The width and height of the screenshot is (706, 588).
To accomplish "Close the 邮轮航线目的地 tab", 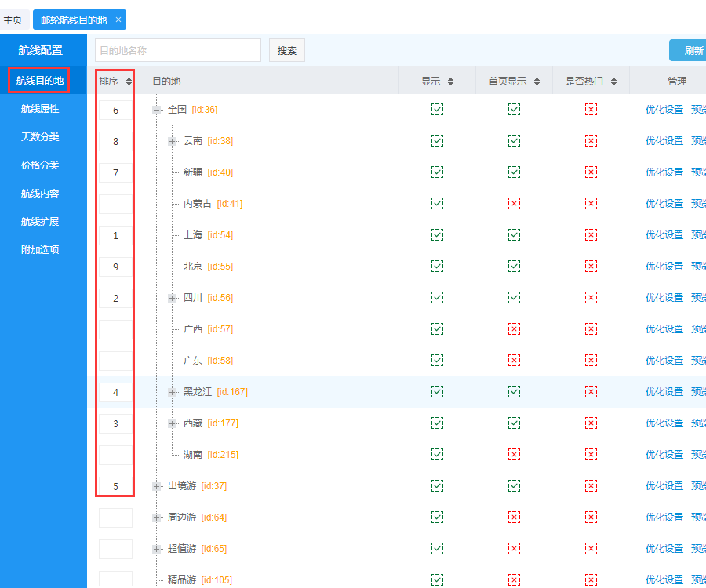I will [x=118, y=20].
